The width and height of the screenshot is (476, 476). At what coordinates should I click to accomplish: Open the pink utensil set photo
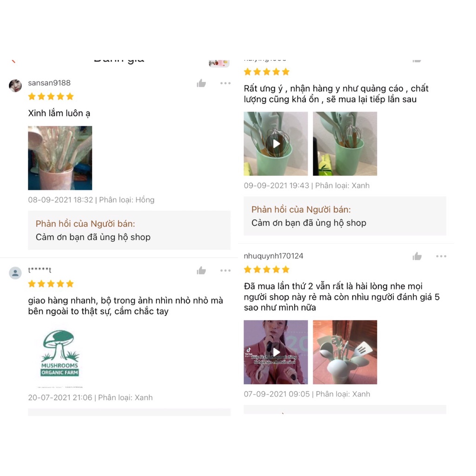[x=60, y=158]
